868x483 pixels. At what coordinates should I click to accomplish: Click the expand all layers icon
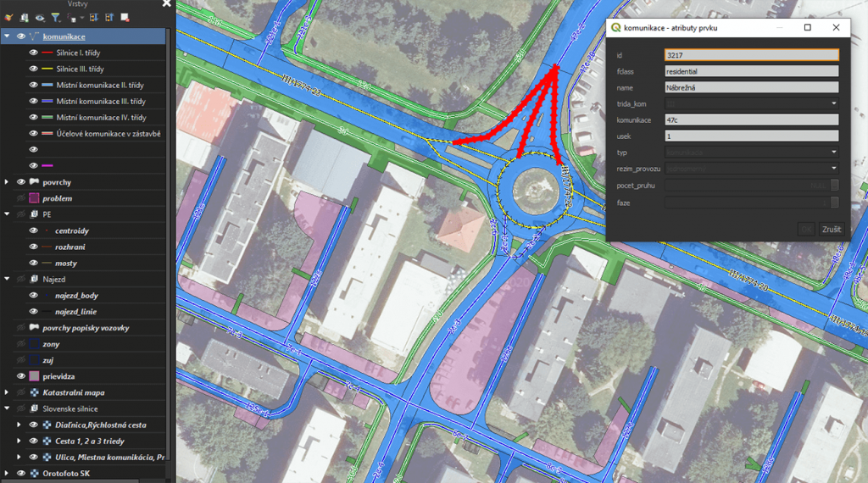pyautogui.click(x=93, y=17)
